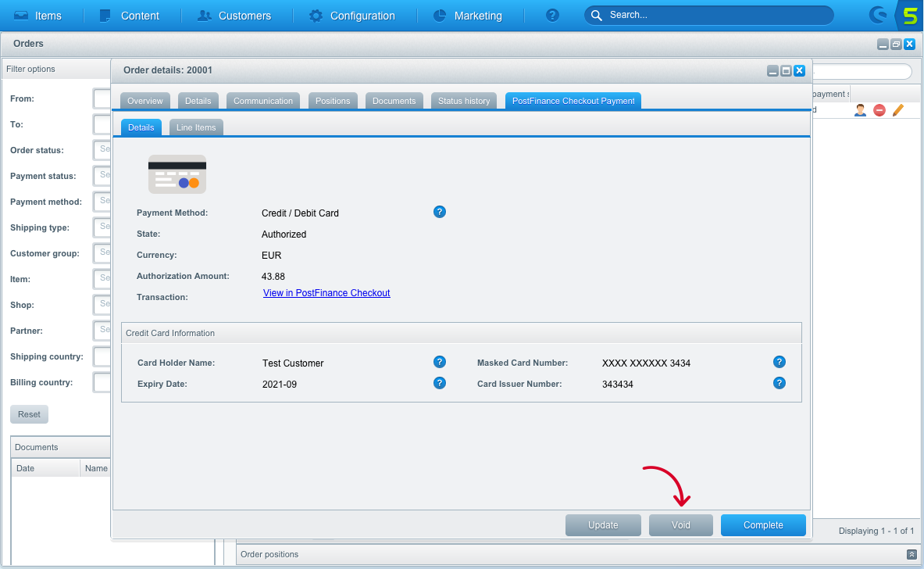Click the Name column header in Documents

coord(95,468)
